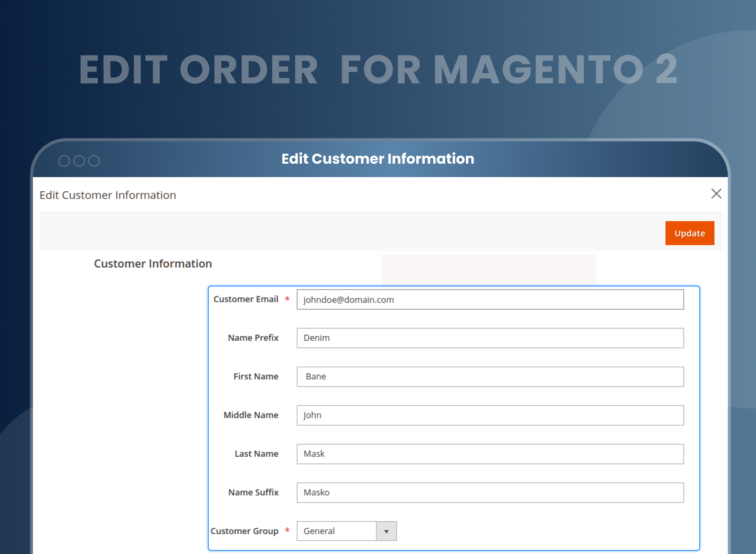
Task: Click the first window control circle
Action: tap(64, 161)
